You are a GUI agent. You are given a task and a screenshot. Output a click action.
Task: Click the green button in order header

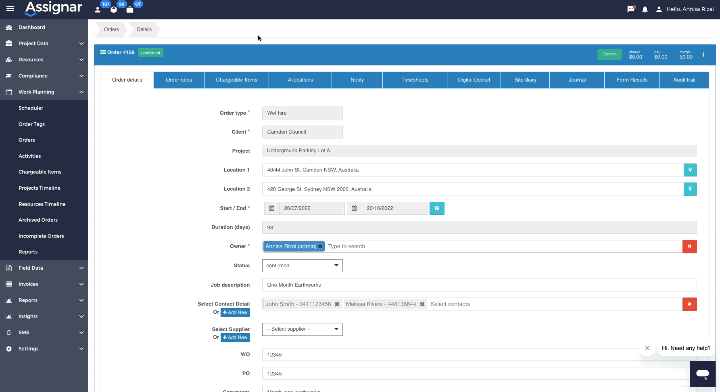coord(609,54)
